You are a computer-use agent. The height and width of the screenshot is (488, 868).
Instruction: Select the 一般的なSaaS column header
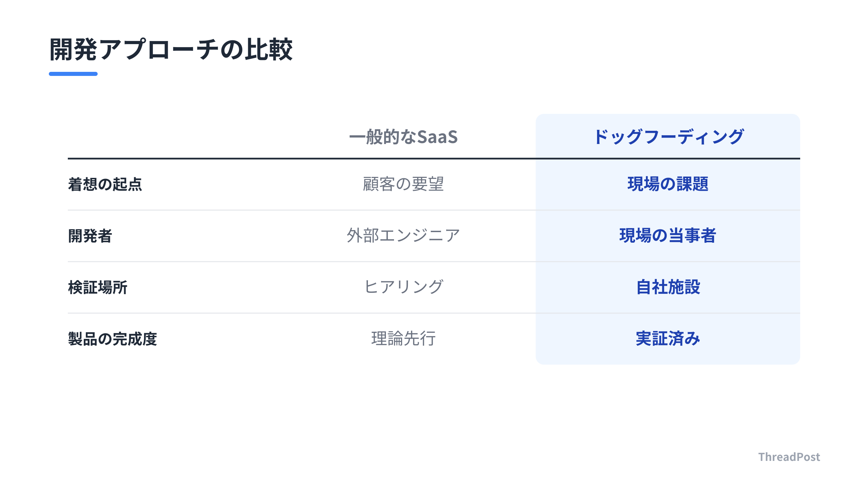(x=403, y=137)
